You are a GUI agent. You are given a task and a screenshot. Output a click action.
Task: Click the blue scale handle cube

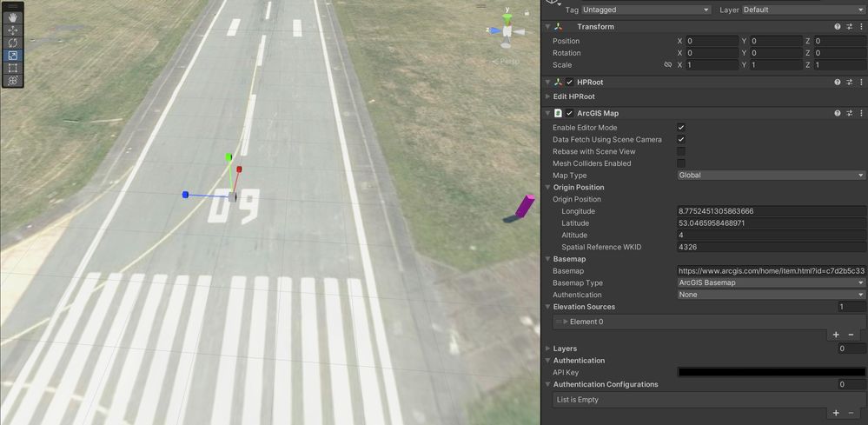[x=185, y=194]
